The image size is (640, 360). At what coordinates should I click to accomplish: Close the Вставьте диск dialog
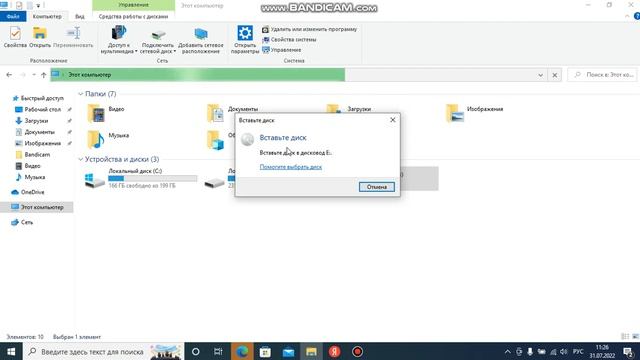coord(393,120)
